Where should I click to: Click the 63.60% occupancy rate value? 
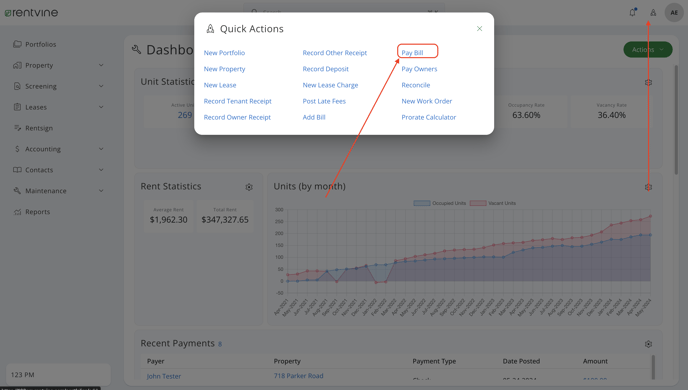click(526, 115)
